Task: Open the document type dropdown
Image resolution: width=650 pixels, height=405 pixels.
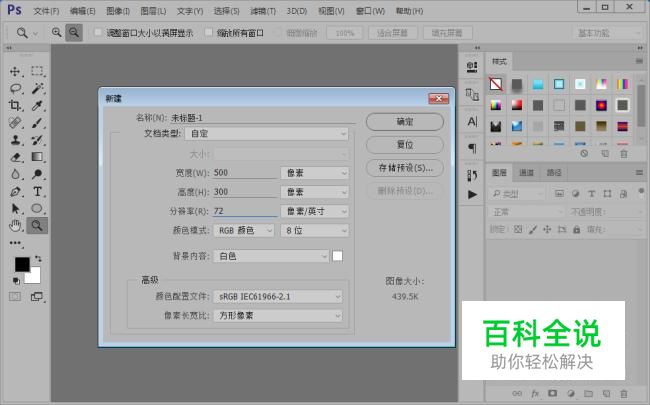Action: [x=267, y=134]
